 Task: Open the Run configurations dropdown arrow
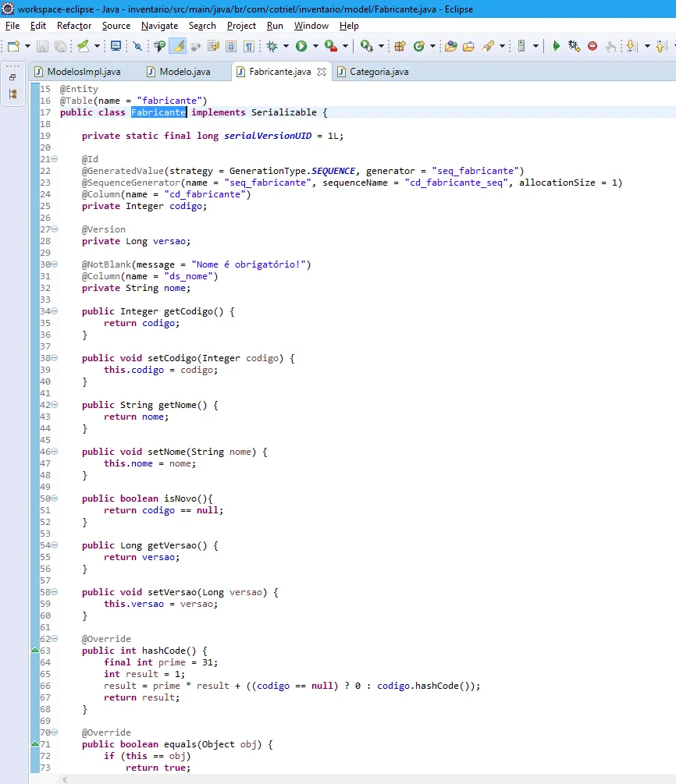point(314,47)
